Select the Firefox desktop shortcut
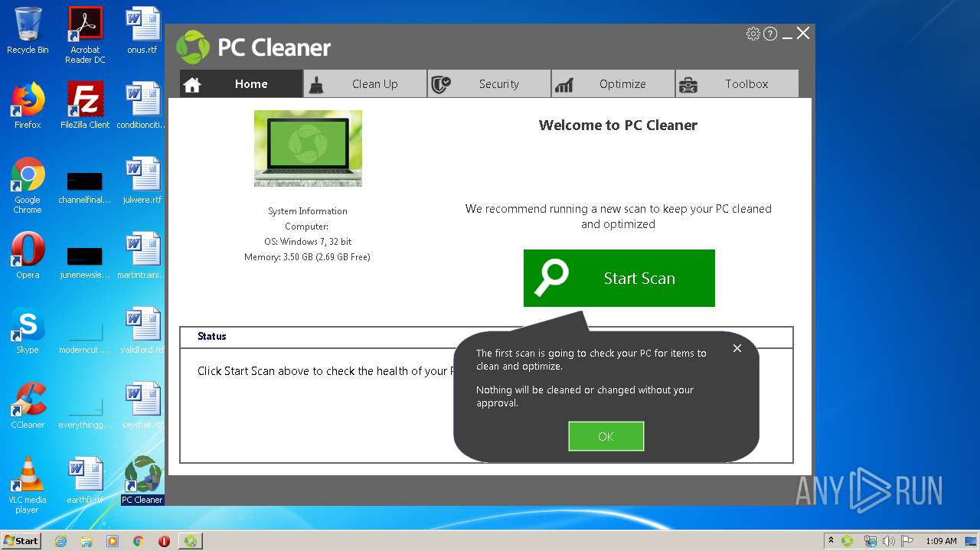This screenshot has height=551, width=980. click(x=28, y=106)
